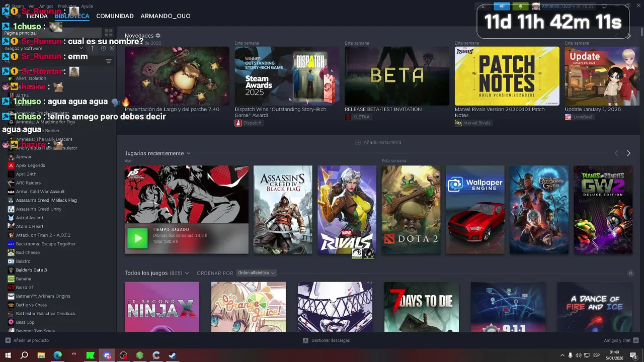The height and width of the screenshot is (362, 644).
Task: Click the KLETKA game icon under news
Action: [348, 117]
